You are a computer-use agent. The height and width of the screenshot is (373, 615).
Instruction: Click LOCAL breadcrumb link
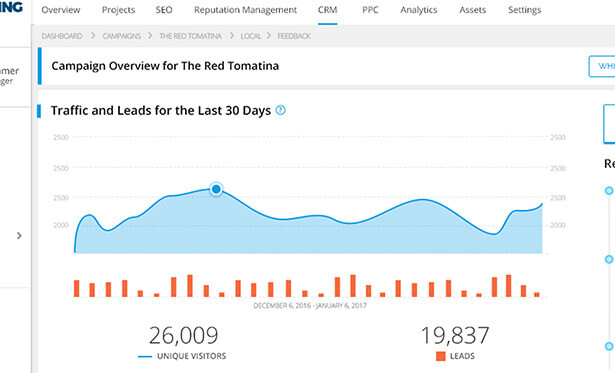pyautogui.click(x=251, y=36)
